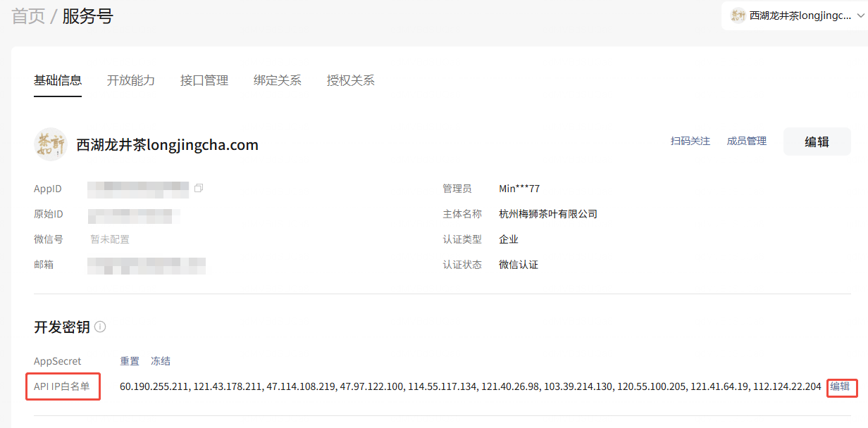Click the 开发密钥 section heading
The image size is (868, 428).
pyautogui.click(x=62, y=327)
